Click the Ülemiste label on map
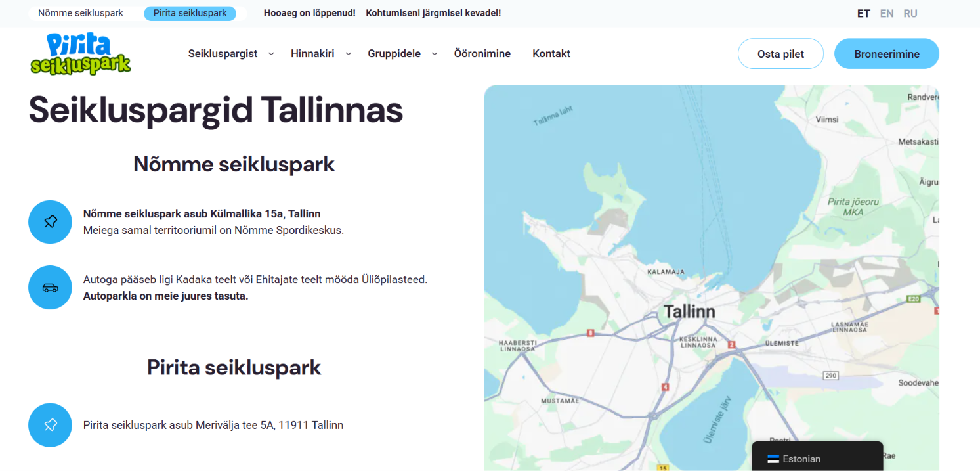The image size is (980, 471). tap(781, 343)
